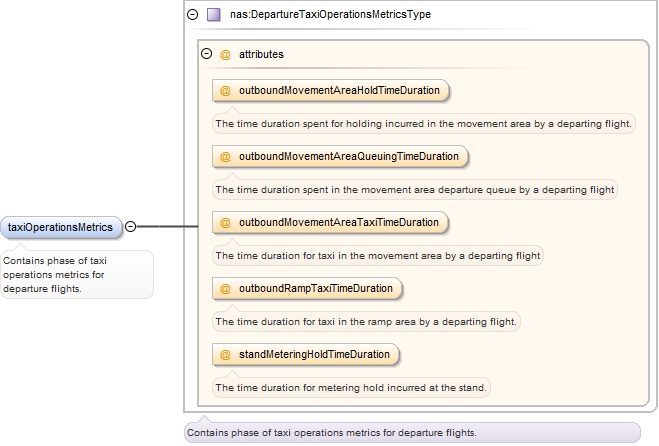Image resolution: width=659 pixels, height=446 pixels.
Task: Click the purple complex type icon beside nas:DepartureTaxiOperationsMetricsType
Action: tap(213, 15)
